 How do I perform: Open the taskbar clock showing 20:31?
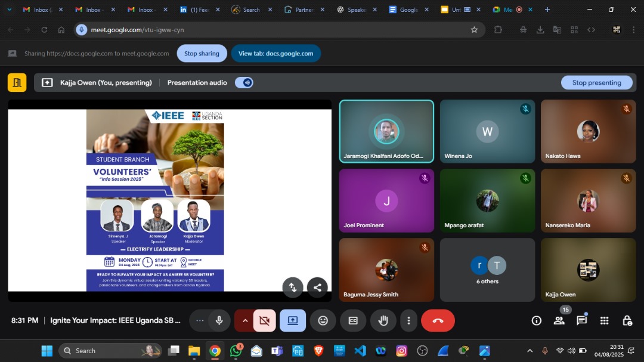pyautogui.click(x=609, y=351)
